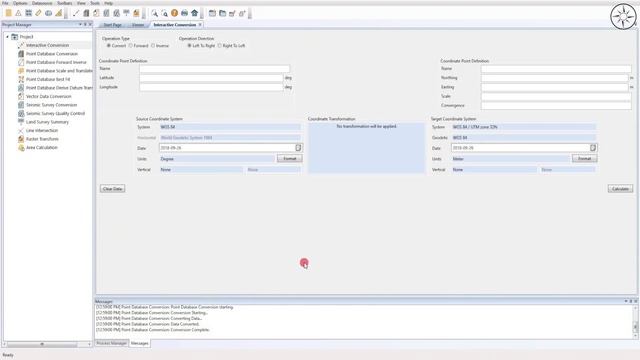The width and height of the screenshot is (640, 360).
Task: Click the source Vertical None field
Action: (201, 169)
